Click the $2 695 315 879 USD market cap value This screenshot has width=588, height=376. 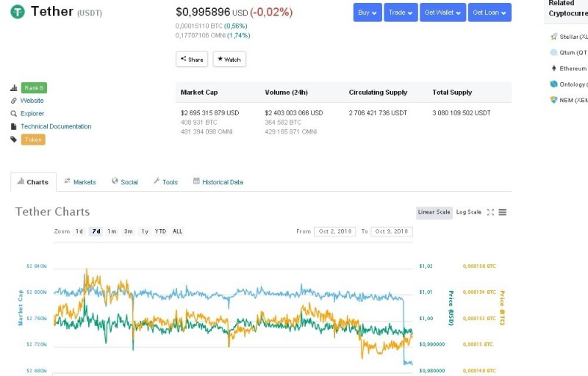[209, 112]
